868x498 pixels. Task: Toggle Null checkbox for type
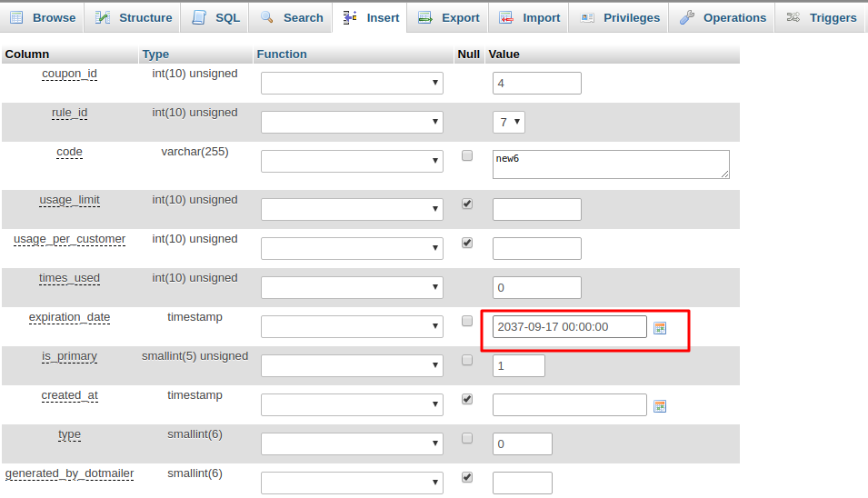pos(467,438)
